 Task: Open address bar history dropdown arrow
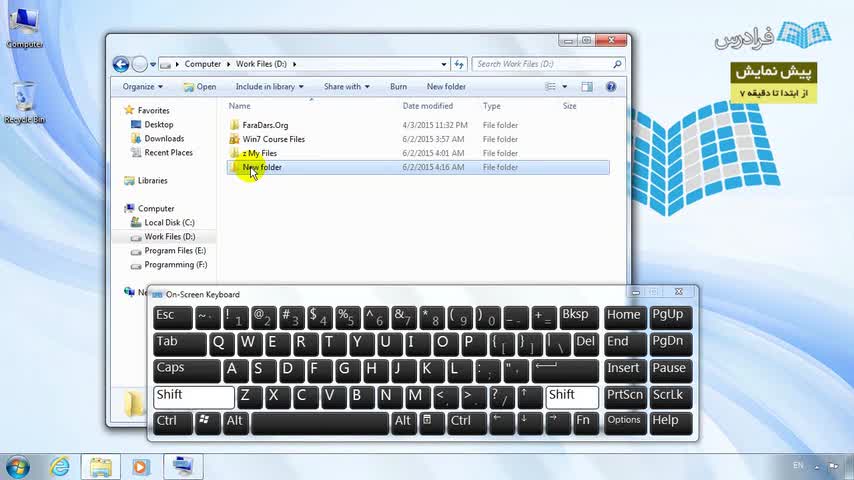(444, 64)
